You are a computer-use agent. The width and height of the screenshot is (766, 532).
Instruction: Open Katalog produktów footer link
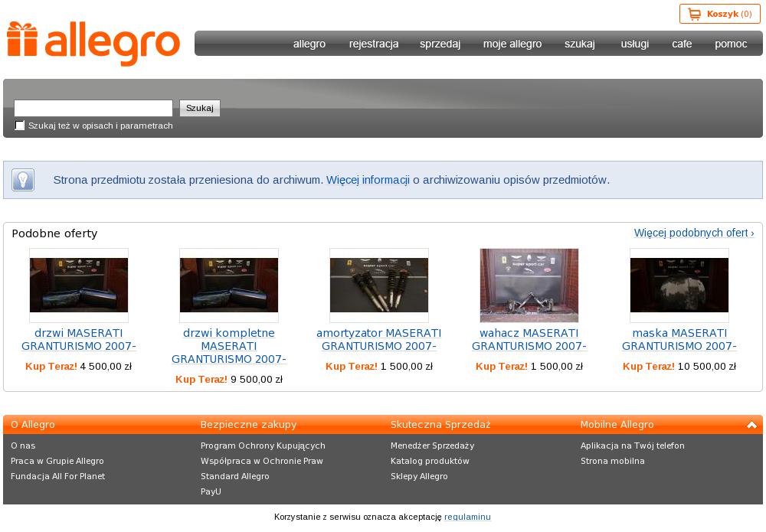430,461
